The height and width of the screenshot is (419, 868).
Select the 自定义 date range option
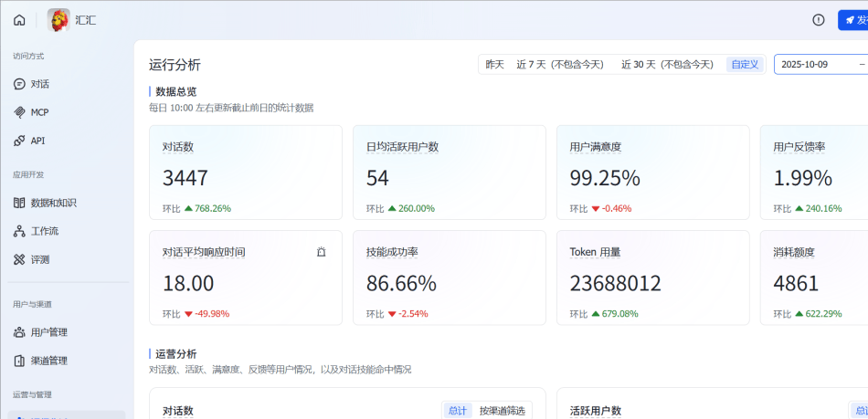coord(745,65)
